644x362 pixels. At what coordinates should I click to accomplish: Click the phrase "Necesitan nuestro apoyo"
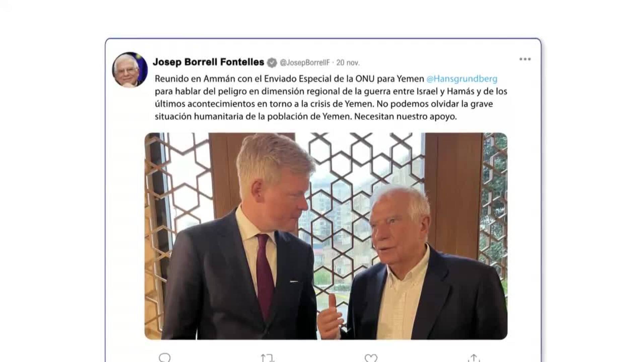405,117
